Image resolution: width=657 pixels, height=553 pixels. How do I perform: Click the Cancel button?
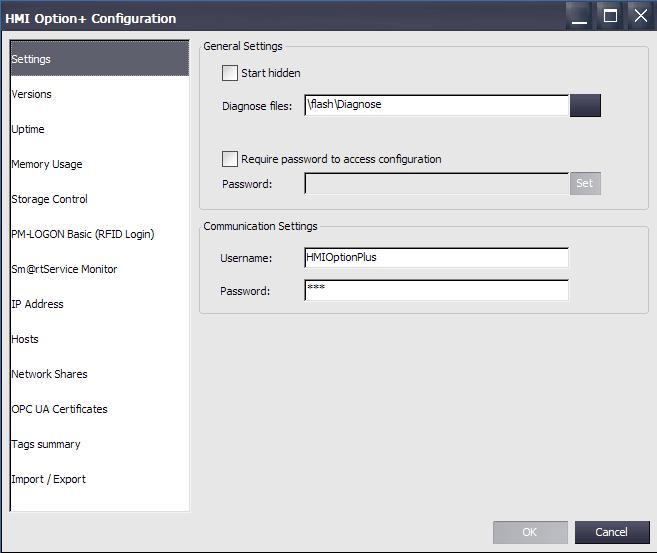612,532
